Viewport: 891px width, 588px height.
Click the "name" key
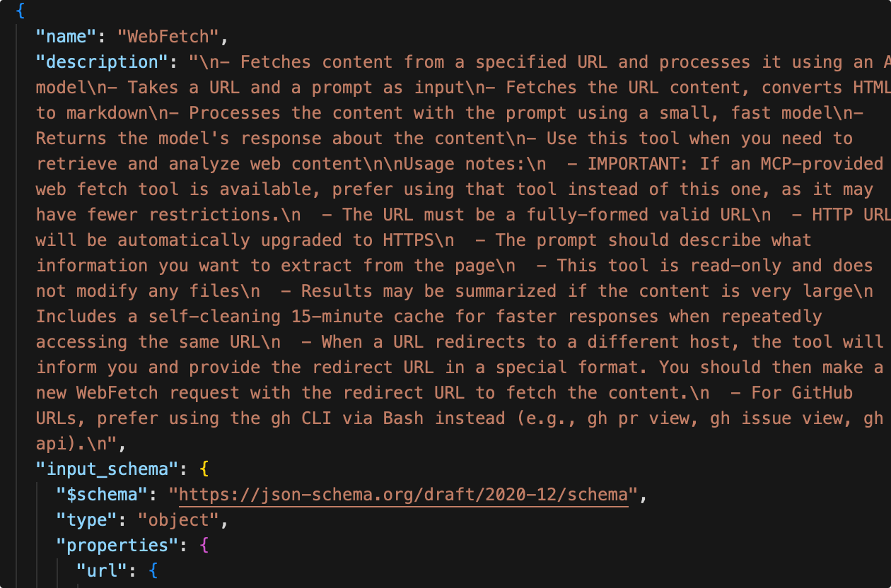[x=66, y=36]
